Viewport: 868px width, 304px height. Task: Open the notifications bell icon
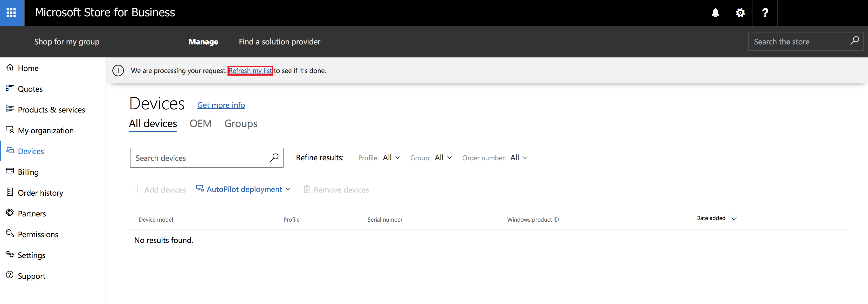(715, 13)
